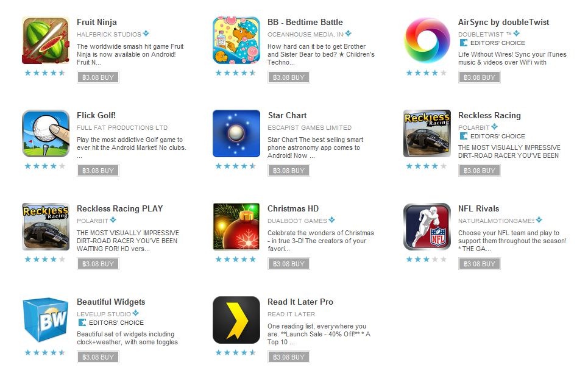
Task: Open the Reckless Racing PLAY icon
Action: coord(46,227)
